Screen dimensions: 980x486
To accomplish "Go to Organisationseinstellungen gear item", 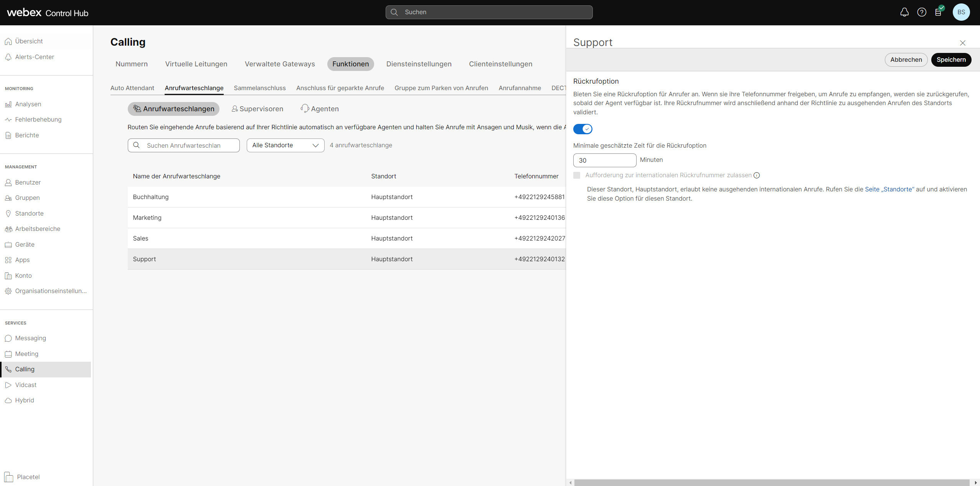I will tap(50, 291).
